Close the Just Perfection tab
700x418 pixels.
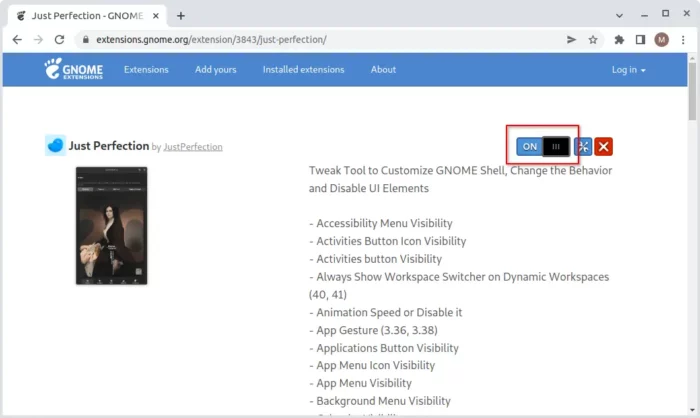click(x=156, y=16)
